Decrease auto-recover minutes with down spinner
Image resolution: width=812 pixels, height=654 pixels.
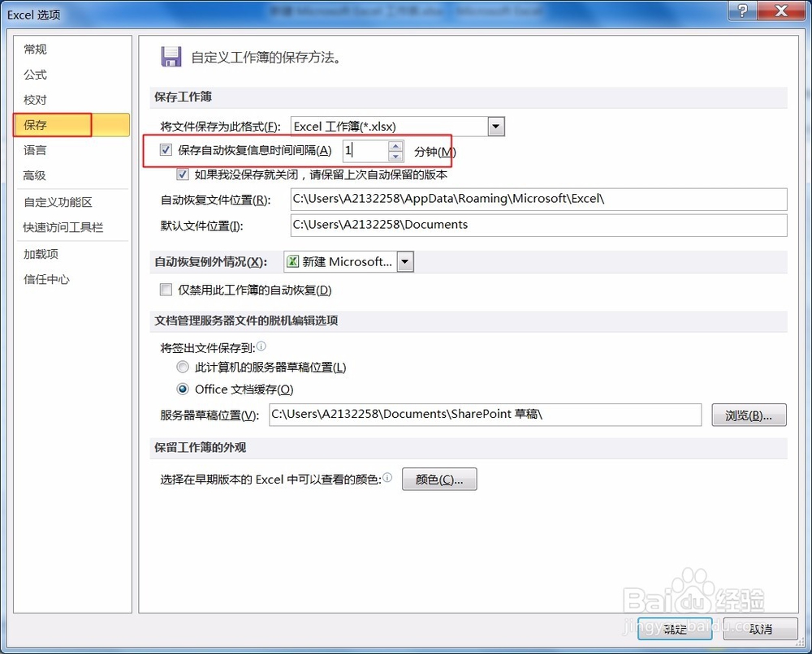click(395, 157)
